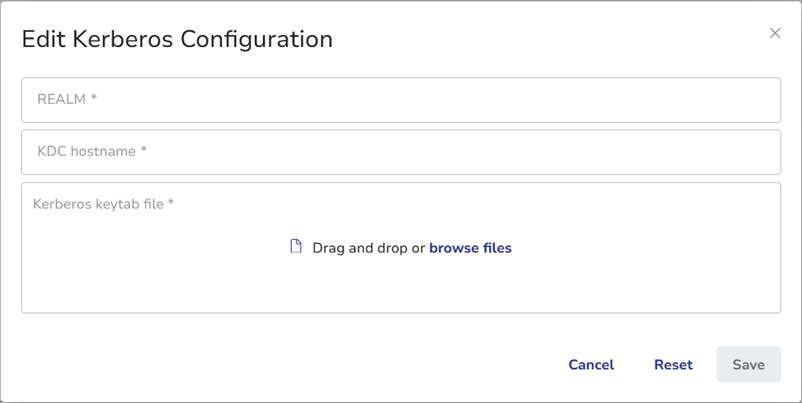Reset the Kerberos form fields

(673, 365)
